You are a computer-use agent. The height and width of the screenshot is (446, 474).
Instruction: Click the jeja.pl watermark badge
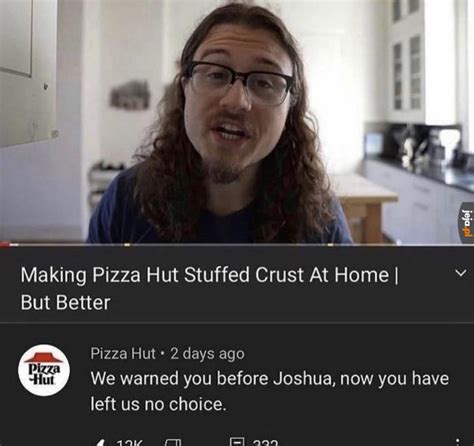click(x=467, y=222)
